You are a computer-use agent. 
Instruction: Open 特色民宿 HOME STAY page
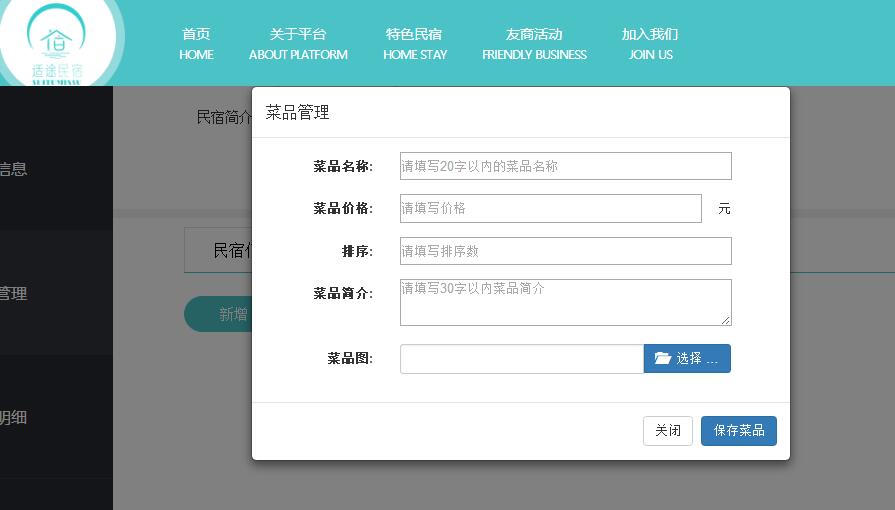point(415,44)
